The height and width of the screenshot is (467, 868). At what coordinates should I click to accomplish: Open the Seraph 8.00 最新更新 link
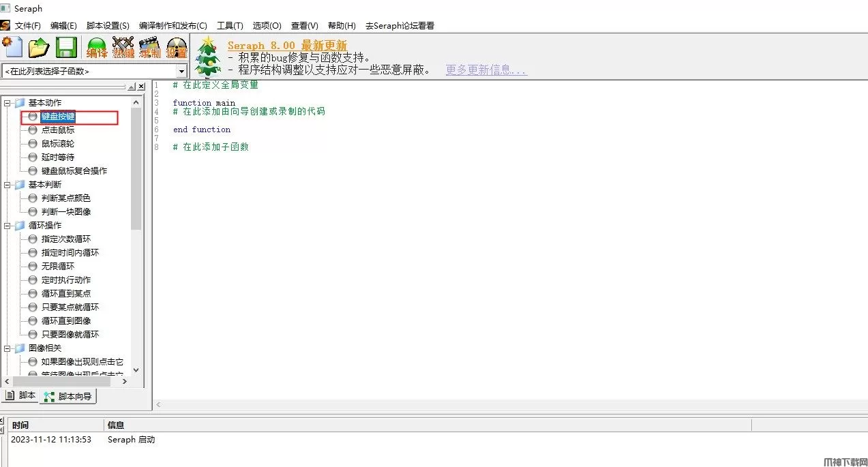point(287,45)
